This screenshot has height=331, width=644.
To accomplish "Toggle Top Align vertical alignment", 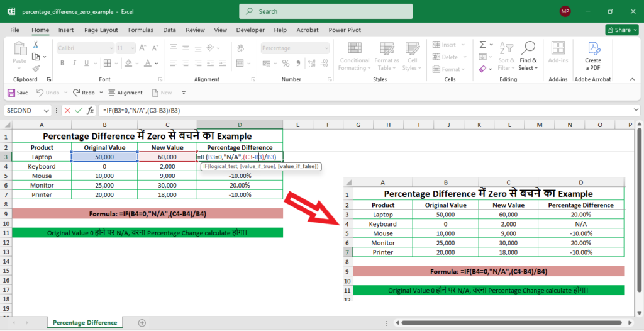I will [174, 48].
